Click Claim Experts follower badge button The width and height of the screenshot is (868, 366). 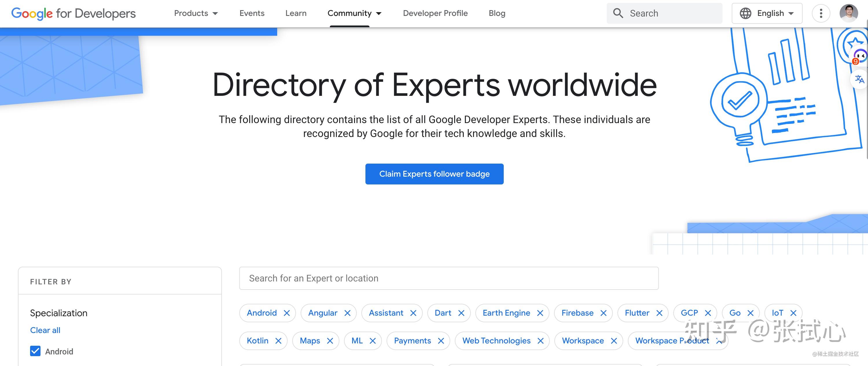pos(434,174)
